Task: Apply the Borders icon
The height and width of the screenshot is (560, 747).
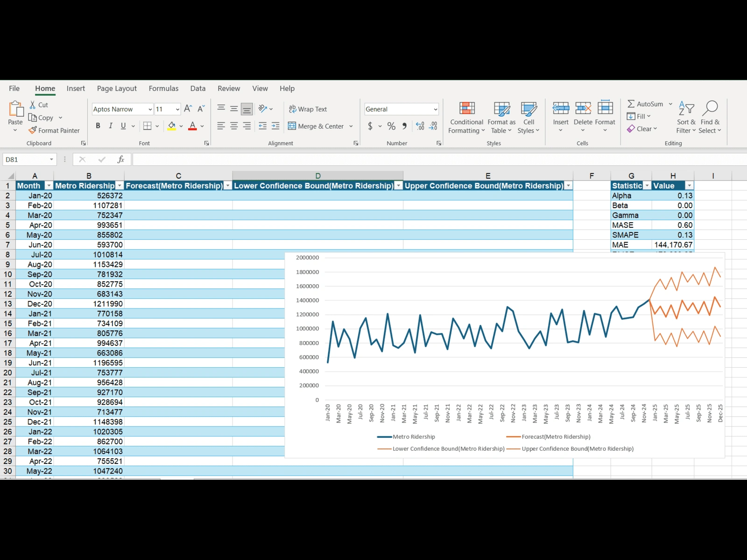Action: coord(147,126)
